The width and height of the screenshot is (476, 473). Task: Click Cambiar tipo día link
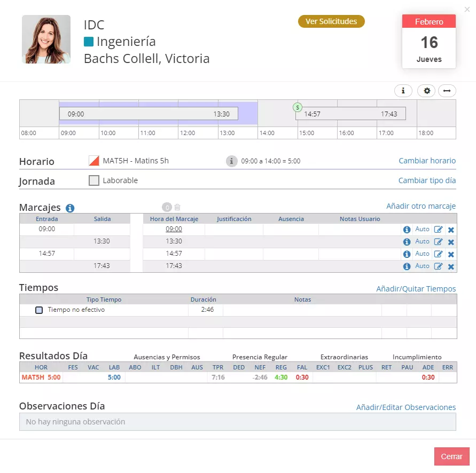(x=427, y=180)
